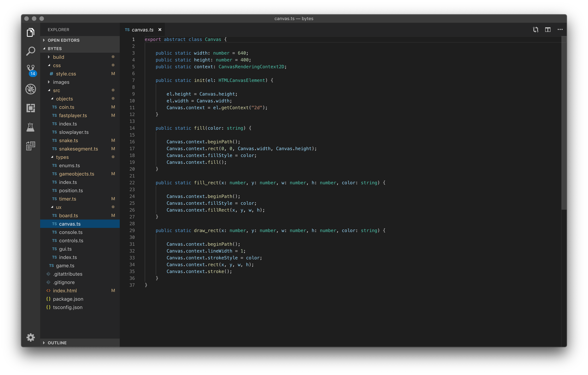Click the EXPLORER panel title
This screenshot has height=375, width=588.
pos(58,30)
